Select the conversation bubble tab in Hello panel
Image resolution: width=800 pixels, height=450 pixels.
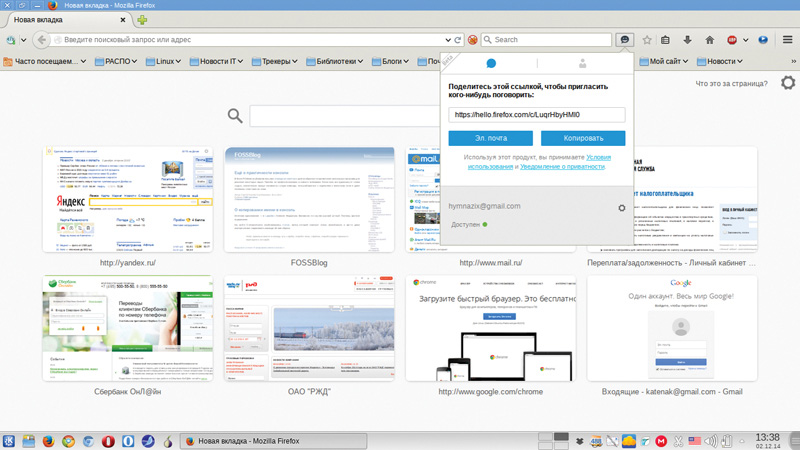pyautogui.click(x=491, y=63)
